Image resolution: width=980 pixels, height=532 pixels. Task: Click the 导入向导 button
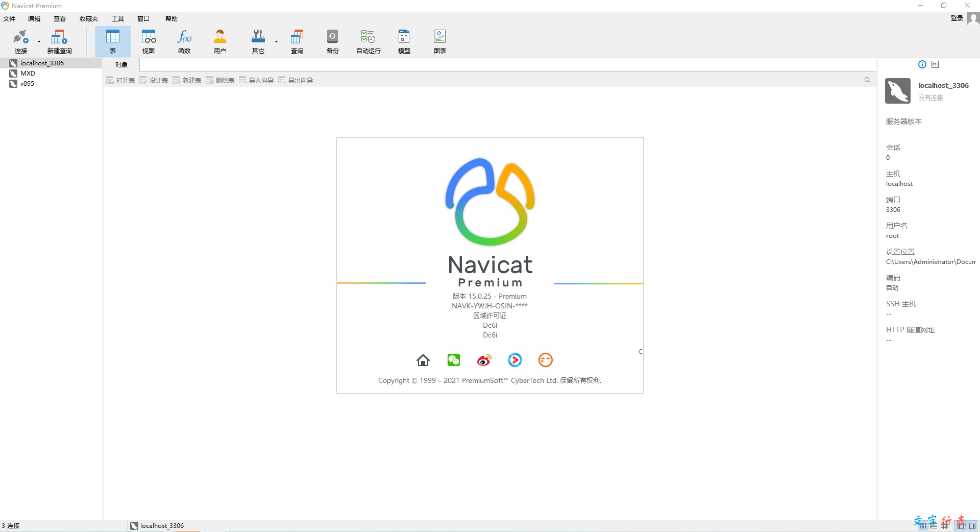click(256, 81)
